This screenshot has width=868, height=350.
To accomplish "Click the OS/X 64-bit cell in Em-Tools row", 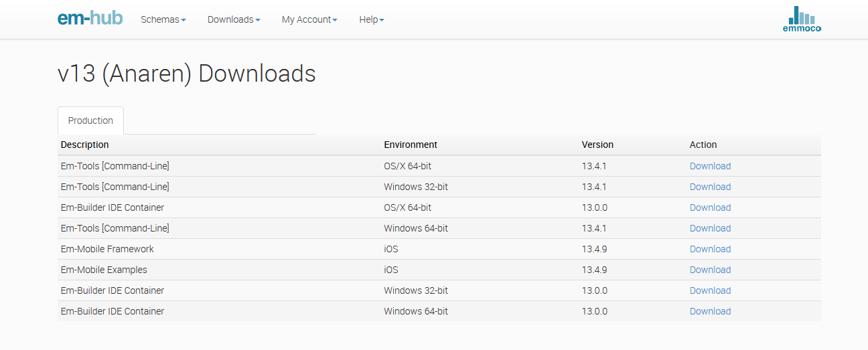I will tap(408, 166).
